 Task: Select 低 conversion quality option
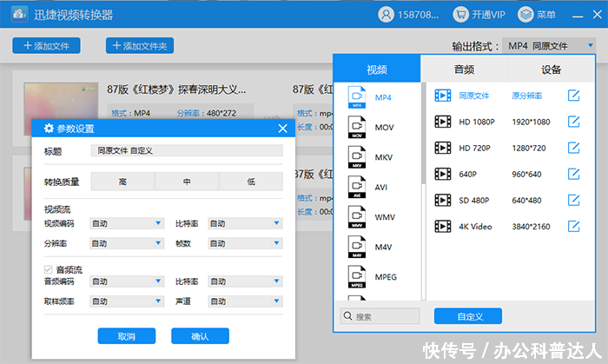[251, 182]
